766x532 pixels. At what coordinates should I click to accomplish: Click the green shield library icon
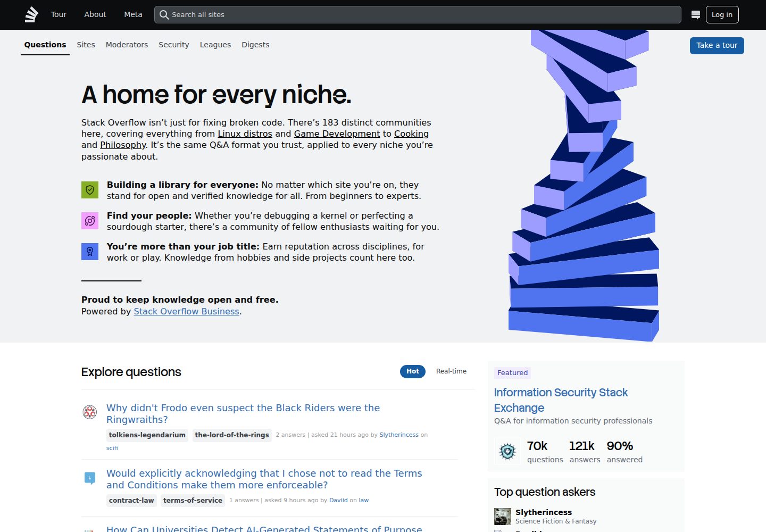(x=90, y=190)
